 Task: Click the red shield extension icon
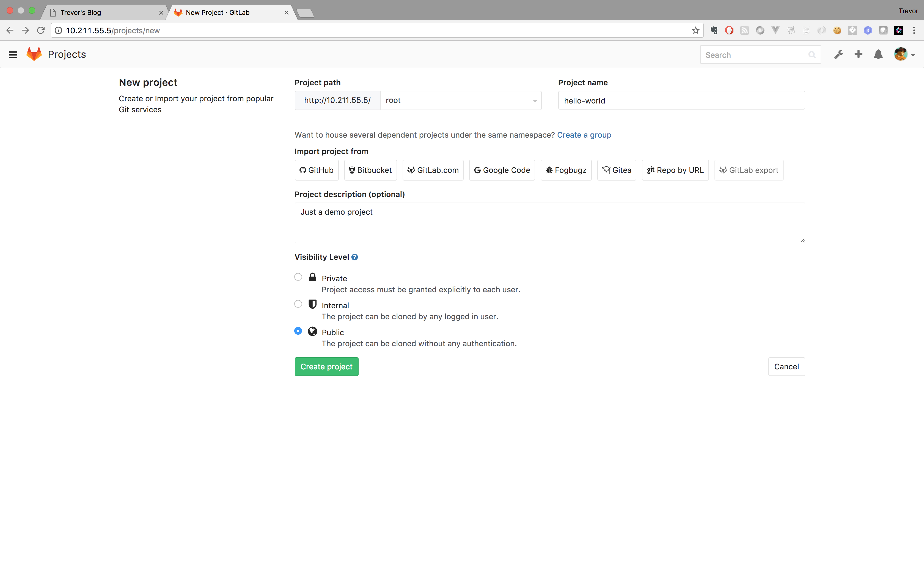pos(729,30)
